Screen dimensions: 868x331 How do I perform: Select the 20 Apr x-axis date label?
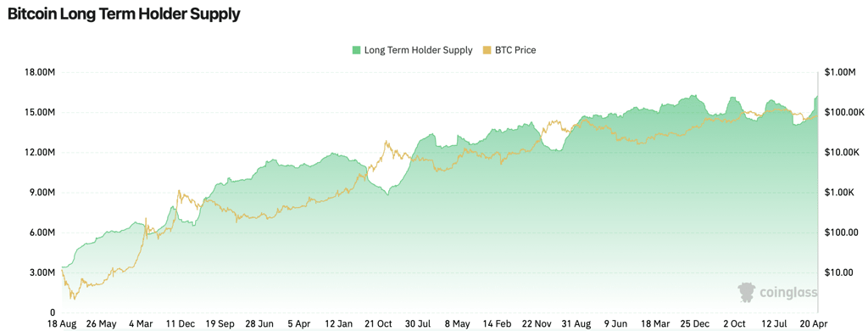click(x=815, y=323)
